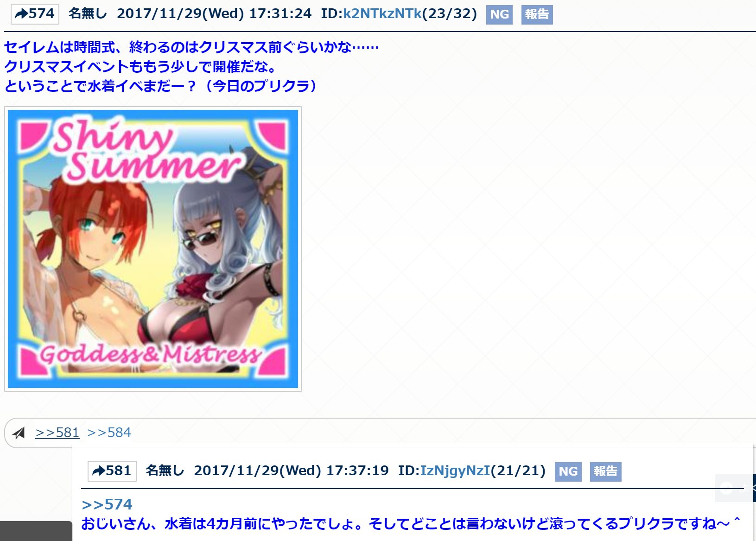Report post 574 with 報告 button
Image resolution: width=756 pixels, height=541 pixels.
pos(537,14)
